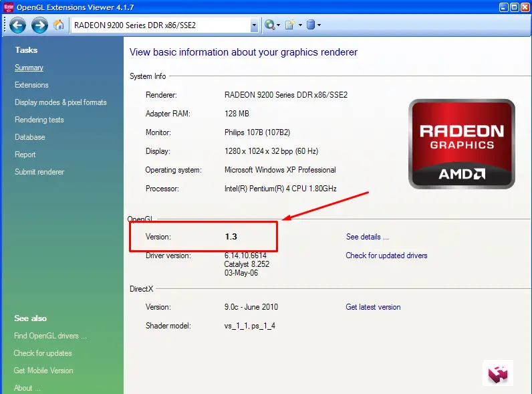Viewport: 532px width, 394px height.
Task: Maximize the OpenGL Extensions Viewer window
Action: (x=515, y=7)
